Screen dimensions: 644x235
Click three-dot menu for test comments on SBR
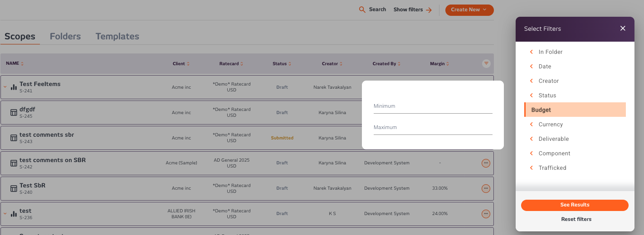pyautogui.click(x=486, y=163)
